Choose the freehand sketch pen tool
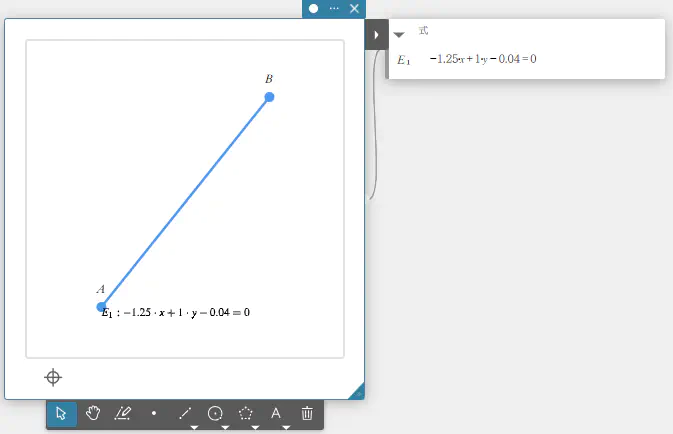The height and width of the screenshot is (434, 673). point(123,413)
